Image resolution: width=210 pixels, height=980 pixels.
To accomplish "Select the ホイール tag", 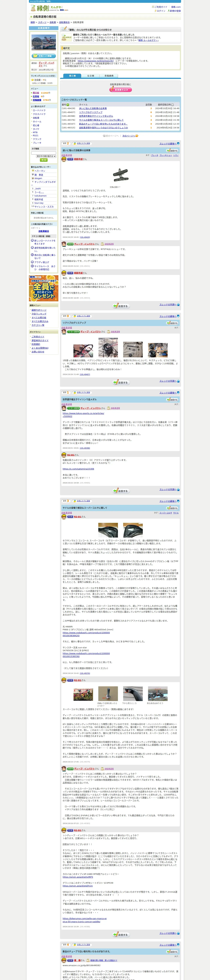I will [37, 122].
